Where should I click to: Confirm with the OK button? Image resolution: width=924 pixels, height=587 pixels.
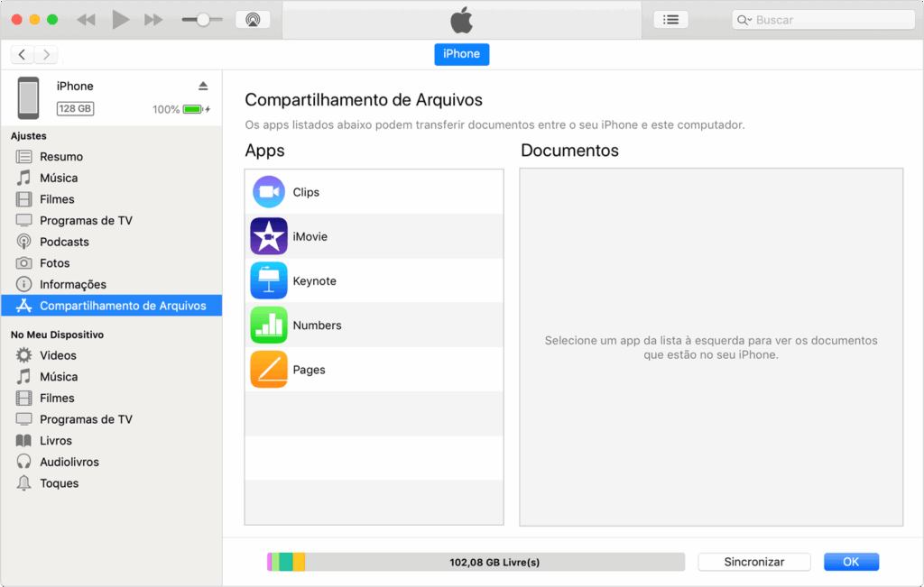pos(850,561)
